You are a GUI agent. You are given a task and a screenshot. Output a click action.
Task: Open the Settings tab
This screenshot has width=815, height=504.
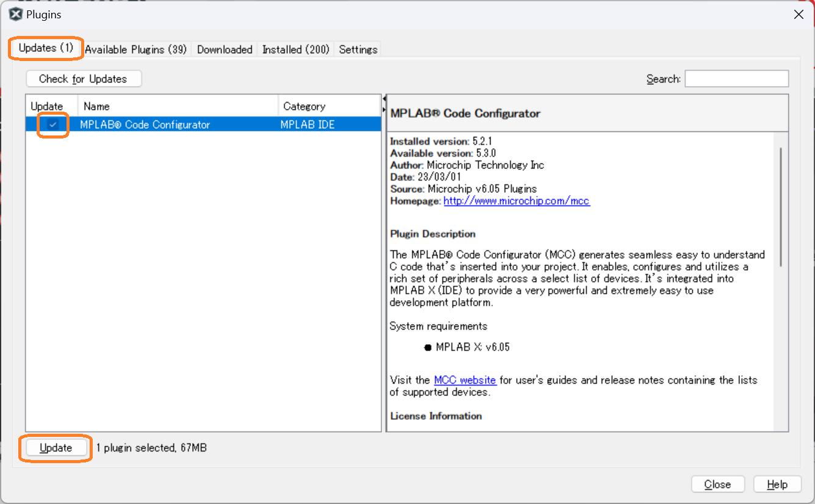click(358, 49)
